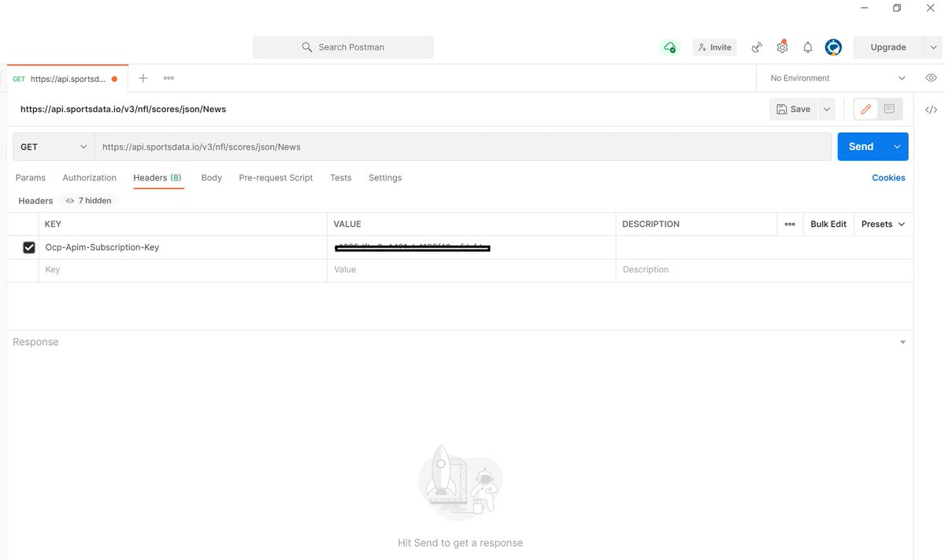The width and height of the screenshot is (945, 560).
Task: Click the Bulk Edit button
Action: [x=828, y=224]
